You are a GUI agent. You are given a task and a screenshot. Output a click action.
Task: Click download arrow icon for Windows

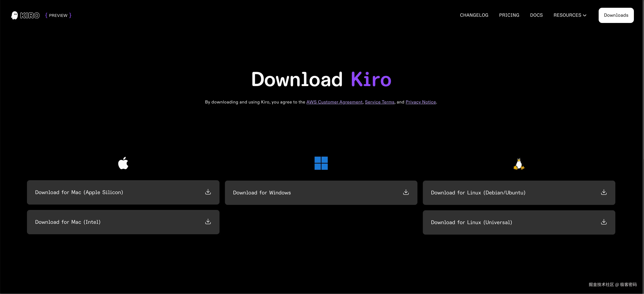pyautogui.click(x=406, y=192)
